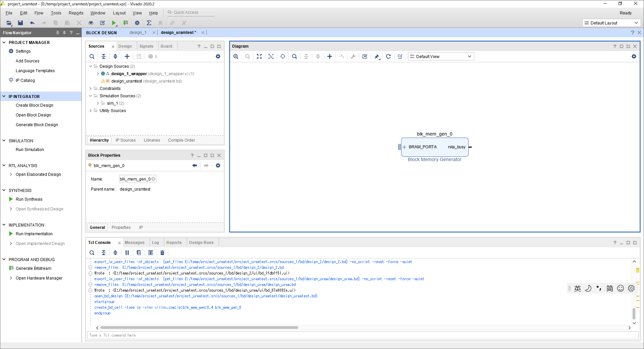Expand design_1_wrapper tree node
The image size is (644, 349).
98,74
